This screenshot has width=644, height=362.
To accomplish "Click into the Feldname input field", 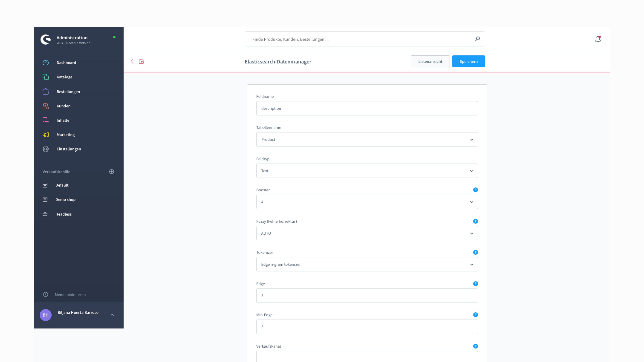I will pos(367,108).
